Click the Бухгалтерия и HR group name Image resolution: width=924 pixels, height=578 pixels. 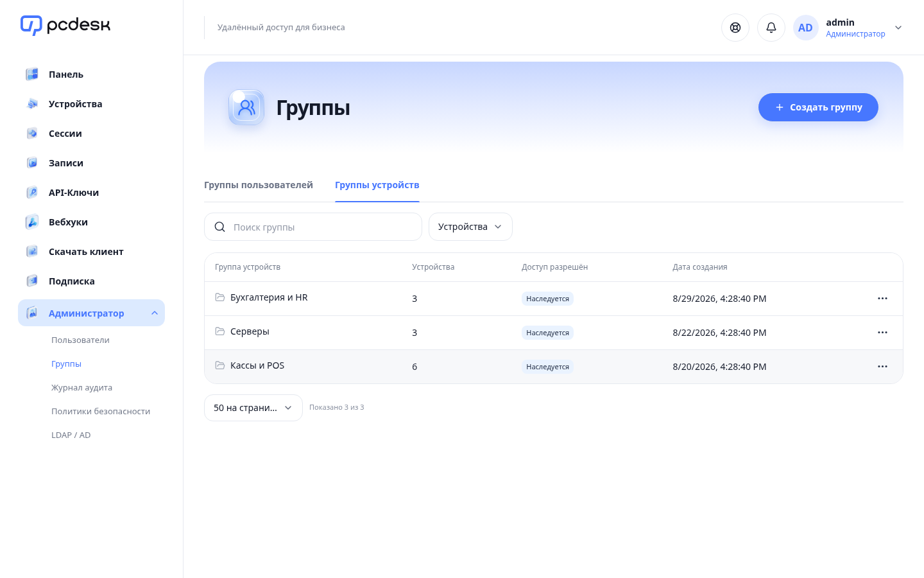pos(269,297)
